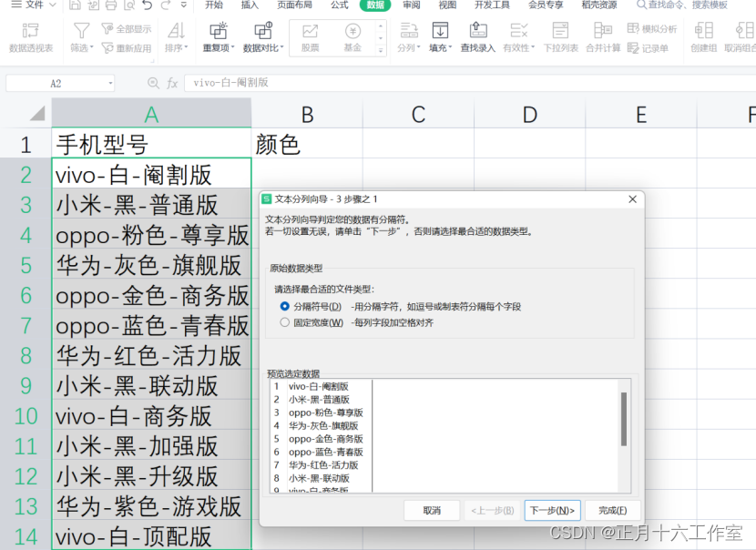The width and height of the screenshot is (756, 550).
Task: Click 下拉列表 dropdown list tool
Action: click(x=561, y=37)
